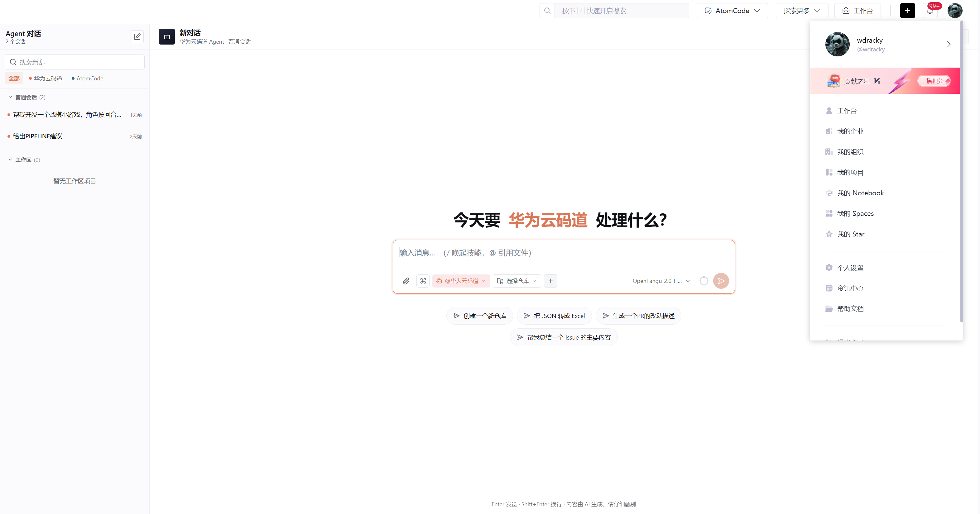Image resolution: width=980 pixels, height=514 pixels.
Task: Click the 工作台 button in top bar
Action: pyautogui.click(x=857, y=11)
